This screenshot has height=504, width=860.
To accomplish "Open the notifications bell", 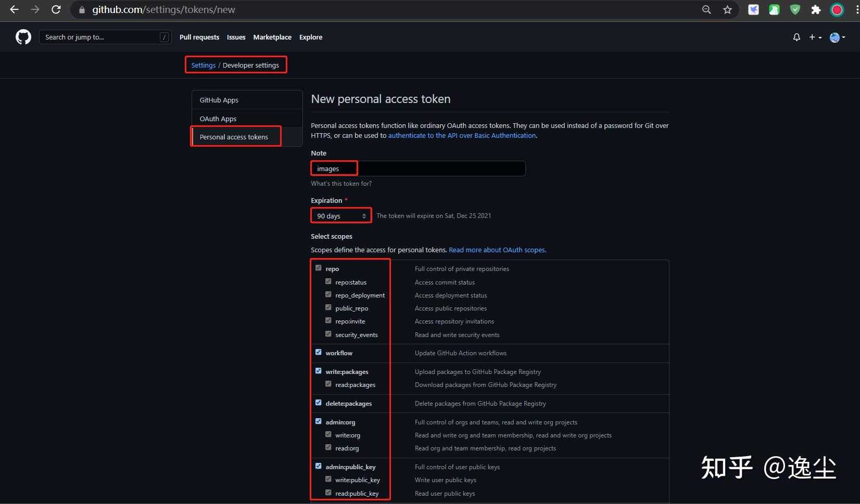I will coord(796,37).
